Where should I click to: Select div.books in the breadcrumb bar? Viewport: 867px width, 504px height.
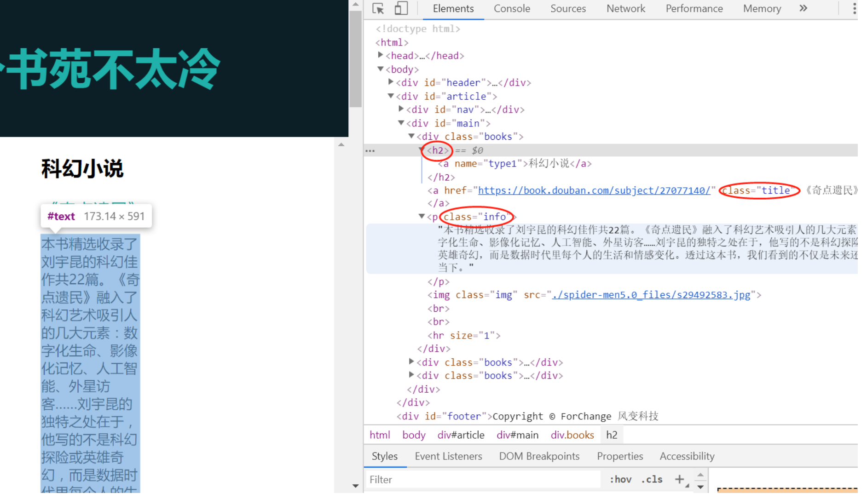(x=572, y=435)
